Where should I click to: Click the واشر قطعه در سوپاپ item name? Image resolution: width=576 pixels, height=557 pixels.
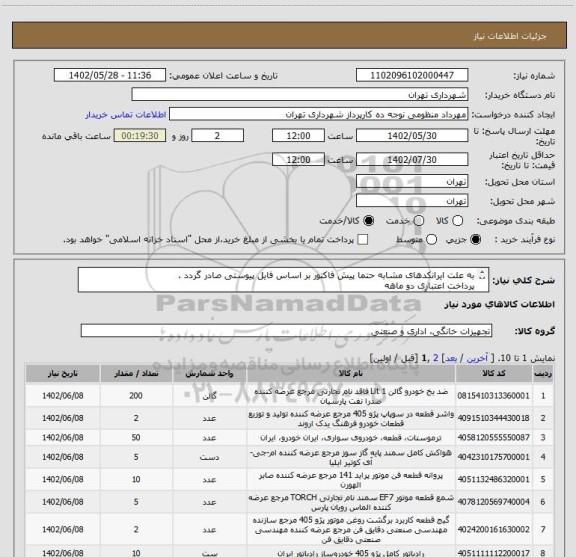pyautogui.click(x=351, y=418)
